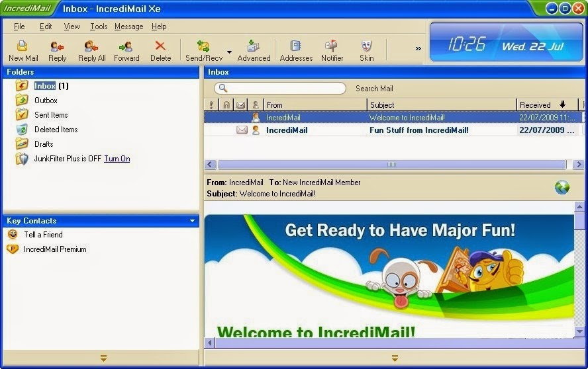Image resolution: width=588 pixels, height=369 pixels.
Task: Click the JunkFilter Turn On link
Action: pyautogui.click(x=117, y=159)
